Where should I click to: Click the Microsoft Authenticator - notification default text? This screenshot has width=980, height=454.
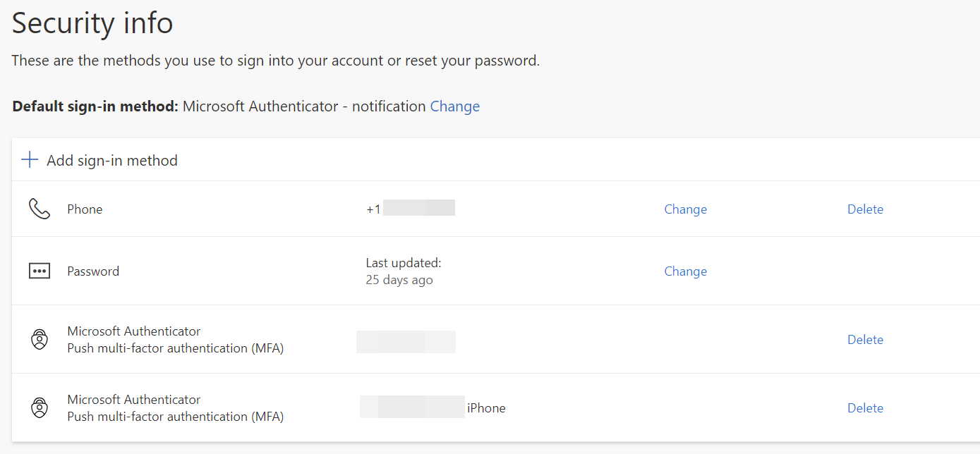coord(304,106)
